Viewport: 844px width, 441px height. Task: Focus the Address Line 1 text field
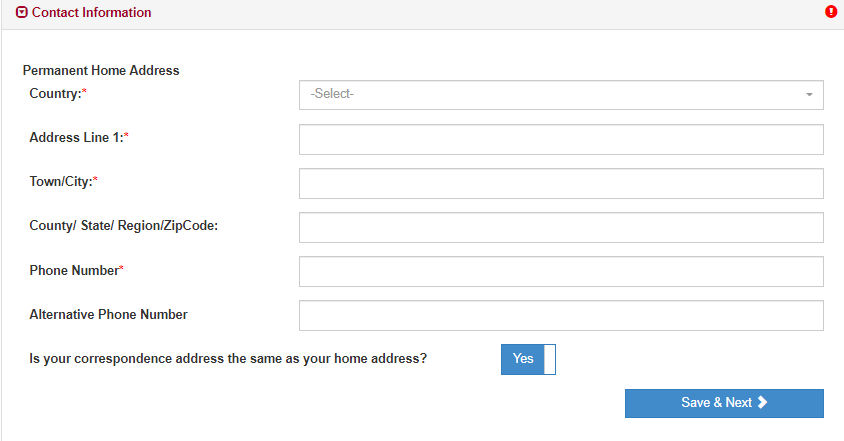560,140
